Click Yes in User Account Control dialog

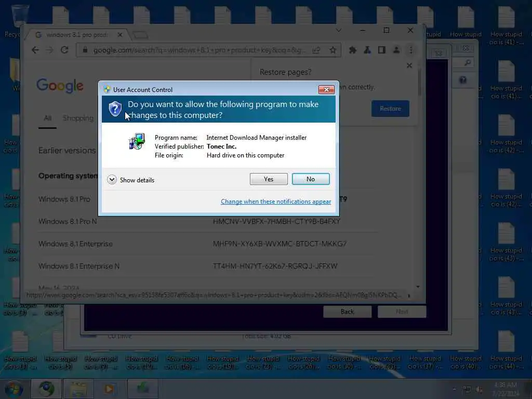[269, 179]
